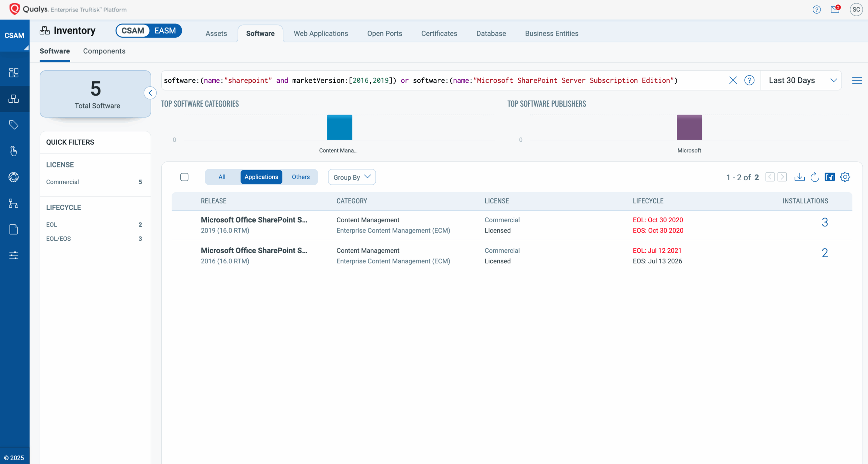868x464 pixels.
Task: Open the Business Entities tab
Action: [x=552, y=33]
